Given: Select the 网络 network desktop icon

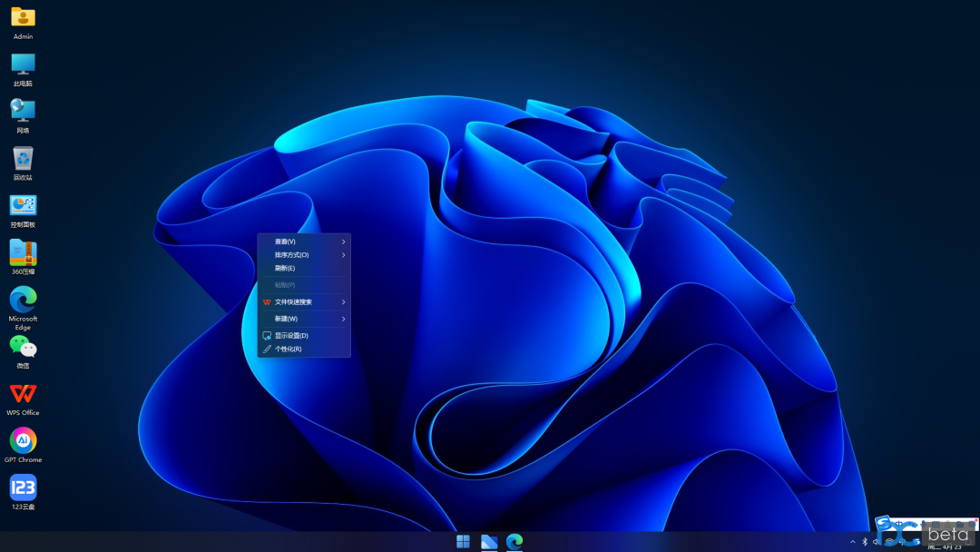Looking at the screenshot, I should pyautogui.click(x=23, y=116).
